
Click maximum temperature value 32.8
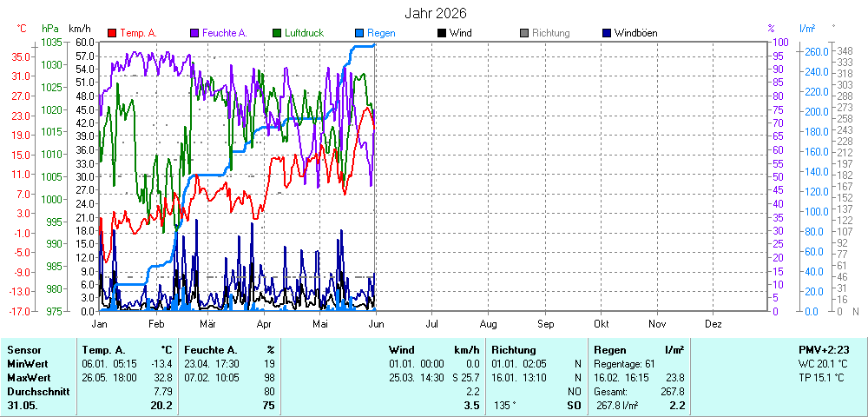164,378
